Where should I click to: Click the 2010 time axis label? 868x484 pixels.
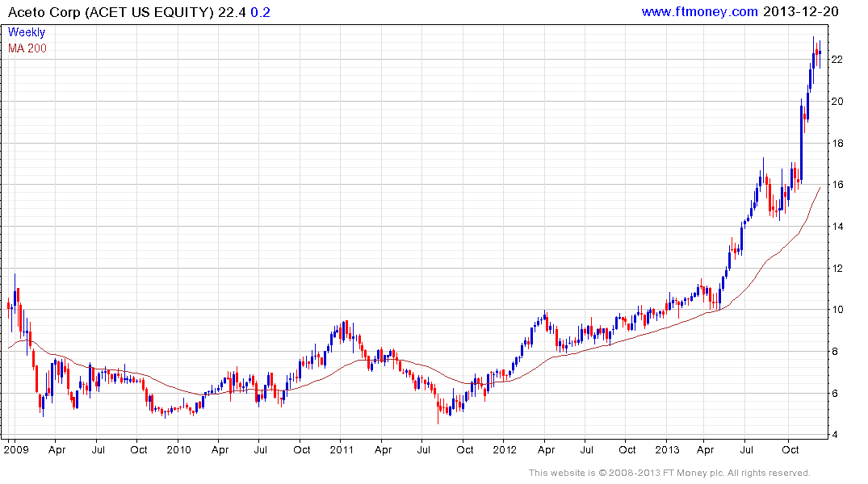click(x=178, y=449)
